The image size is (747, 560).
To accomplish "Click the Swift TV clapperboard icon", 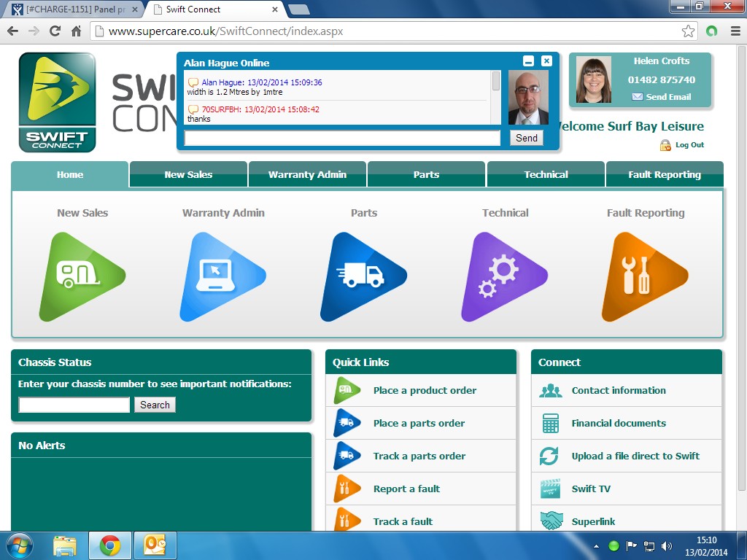I will point(551,489).
